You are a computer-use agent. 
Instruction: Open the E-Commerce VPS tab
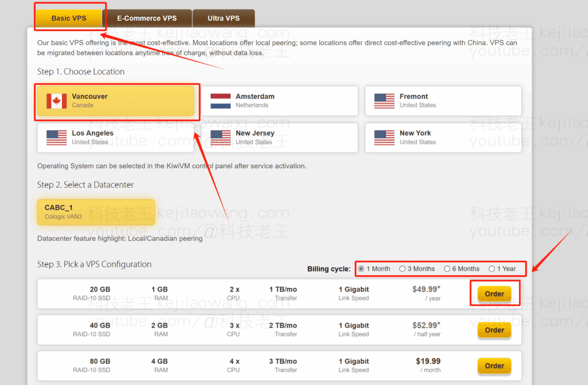[147, 18]
